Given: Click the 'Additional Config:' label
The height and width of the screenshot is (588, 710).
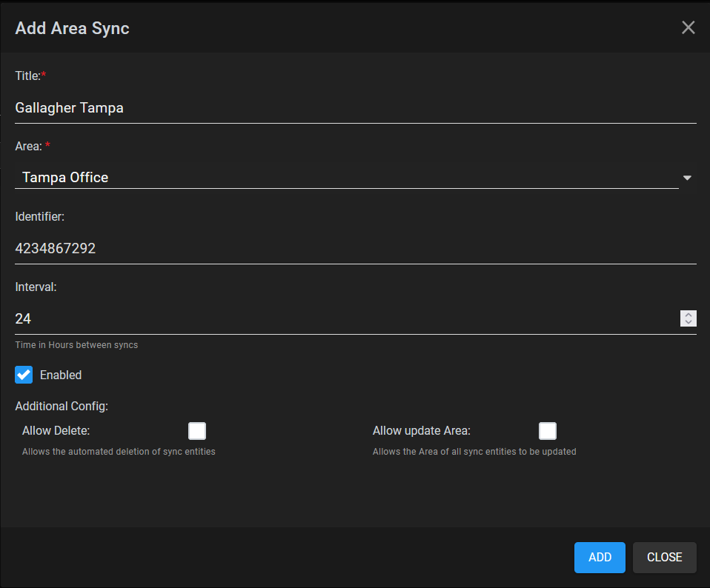Looking at the screenshot, I should [62, 406].
